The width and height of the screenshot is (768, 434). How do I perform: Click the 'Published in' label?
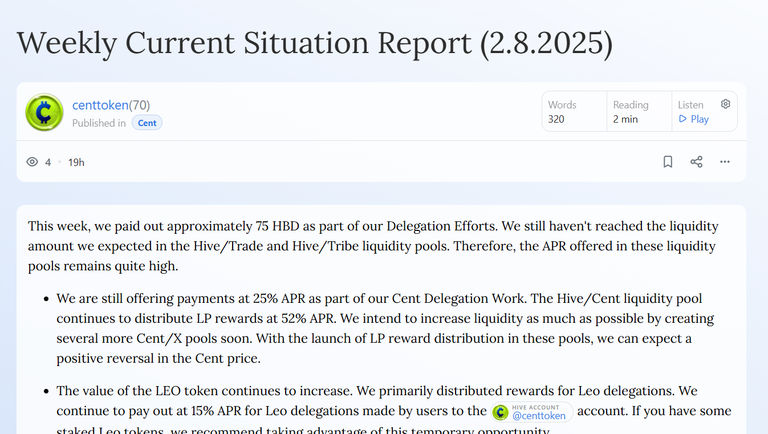(x=99, y=123)
